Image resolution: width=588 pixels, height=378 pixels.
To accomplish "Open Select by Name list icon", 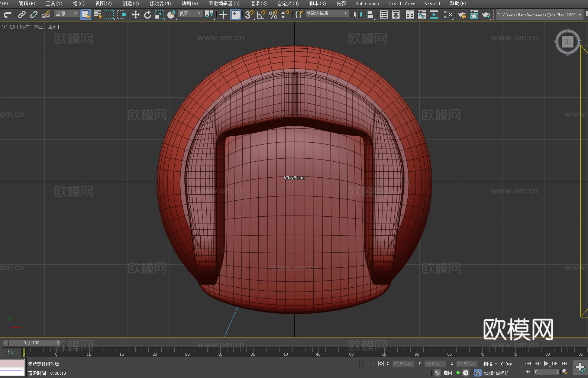I will click(98, 14).
